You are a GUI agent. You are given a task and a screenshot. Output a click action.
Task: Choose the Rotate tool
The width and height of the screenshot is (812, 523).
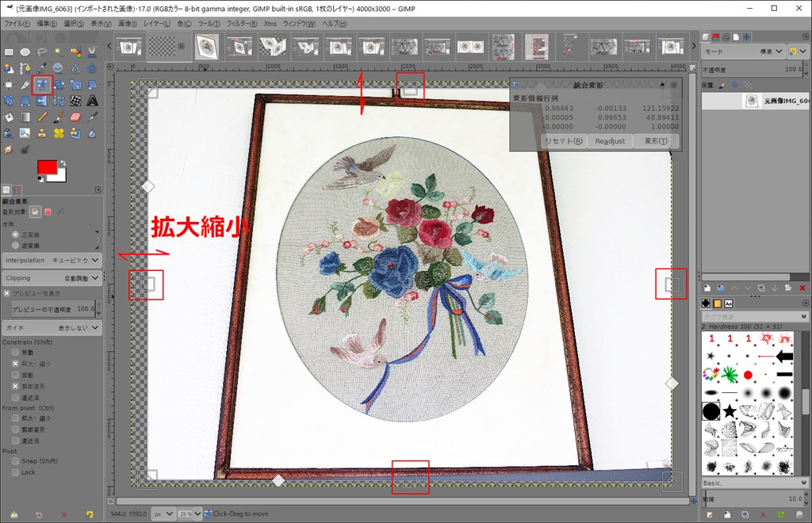tap(59, 85)
